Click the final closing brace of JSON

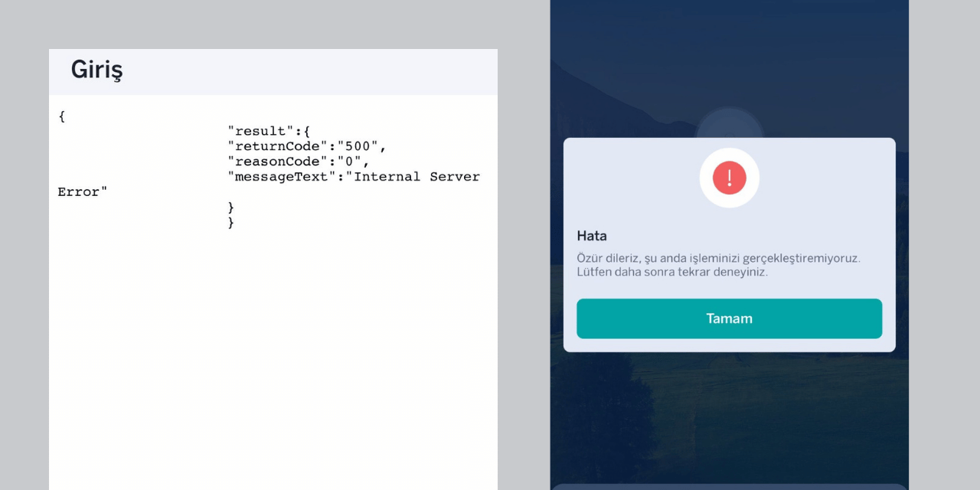coord(231,223)
